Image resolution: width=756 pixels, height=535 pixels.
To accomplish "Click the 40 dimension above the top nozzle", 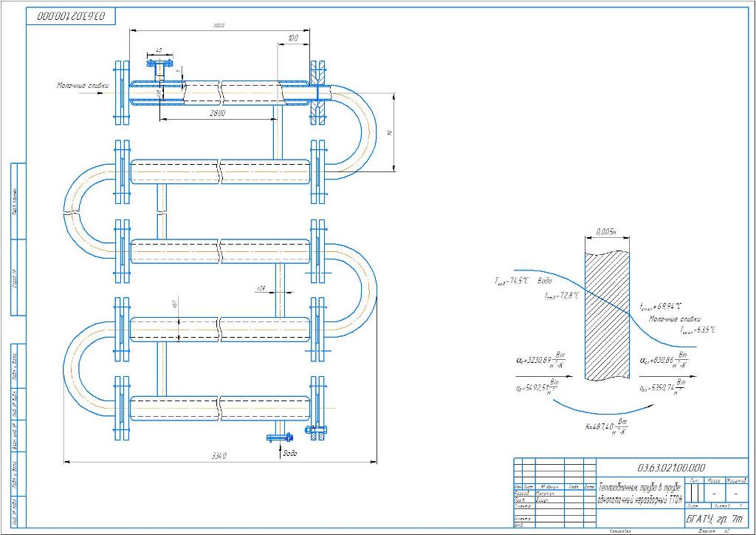I will (x=159, y=50).
